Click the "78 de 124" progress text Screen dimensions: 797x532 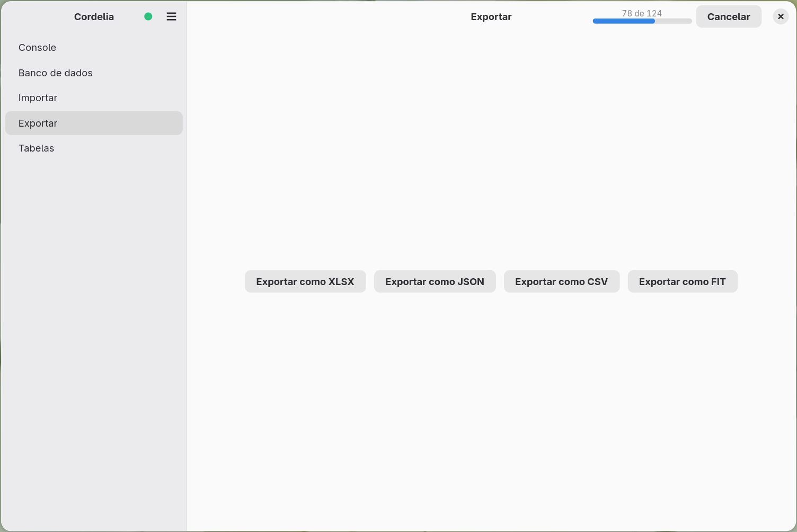[642, 13]
